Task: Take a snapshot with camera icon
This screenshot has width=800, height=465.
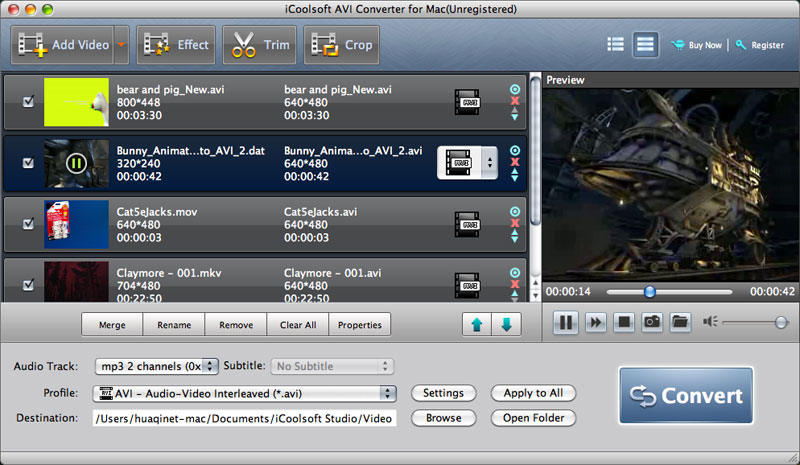Action: pyautogui.click(x=652, y=322)
